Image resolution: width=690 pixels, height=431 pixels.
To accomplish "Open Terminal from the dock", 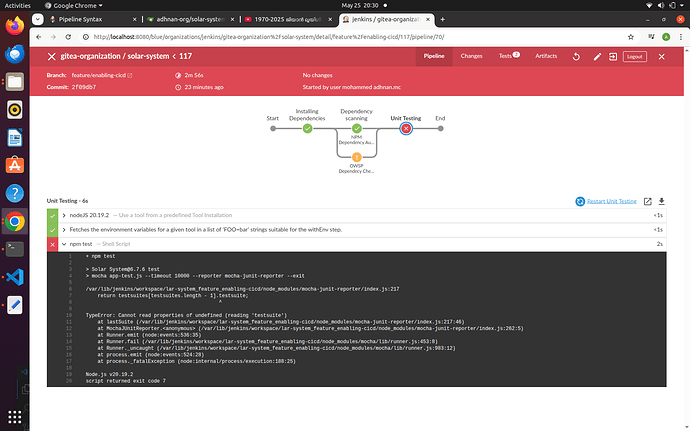I will 15,249.
